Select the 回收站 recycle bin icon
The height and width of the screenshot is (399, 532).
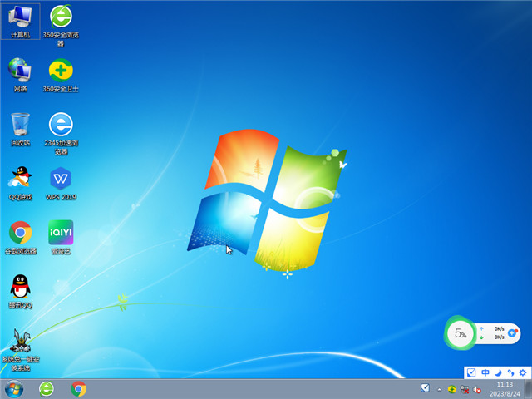coord(20,129)
